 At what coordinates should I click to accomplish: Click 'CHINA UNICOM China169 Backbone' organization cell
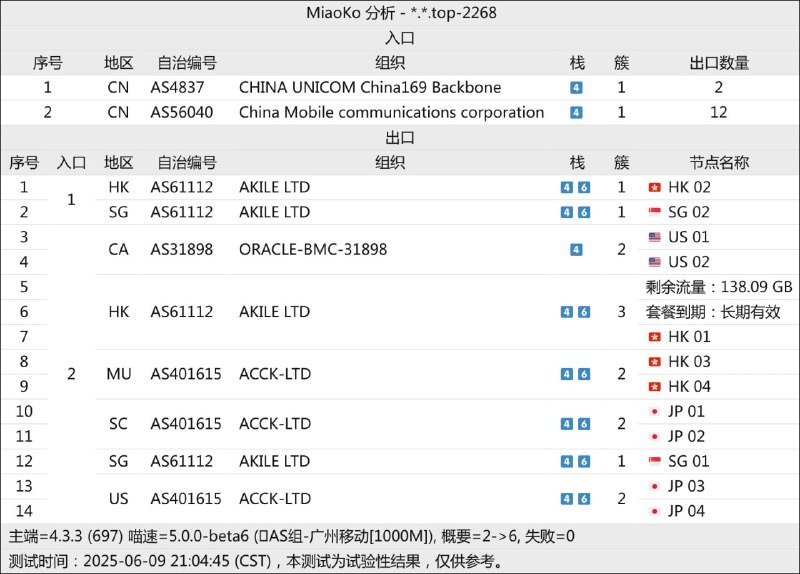(370, 88)
